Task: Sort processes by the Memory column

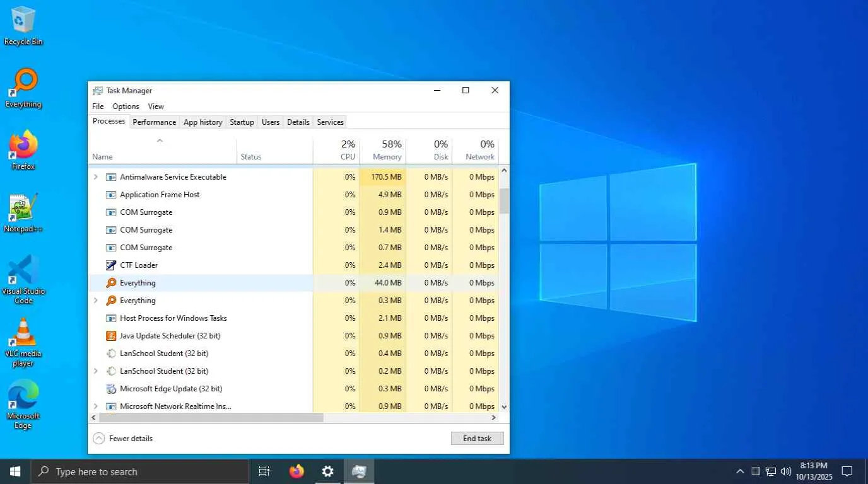Action: (x=383, y=151)
